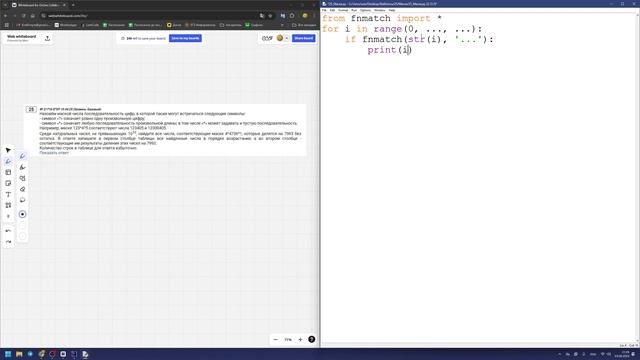Select the shapes tool in whiteboard toolbar
This screenshot has height=360, width=640.
[8, 205]
